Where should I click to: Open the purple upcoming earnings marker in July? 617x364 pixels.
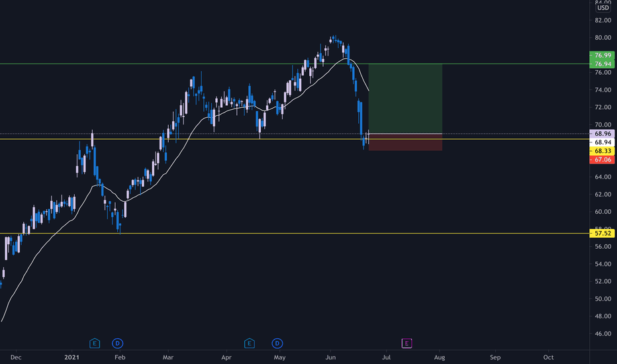(406, 343)
